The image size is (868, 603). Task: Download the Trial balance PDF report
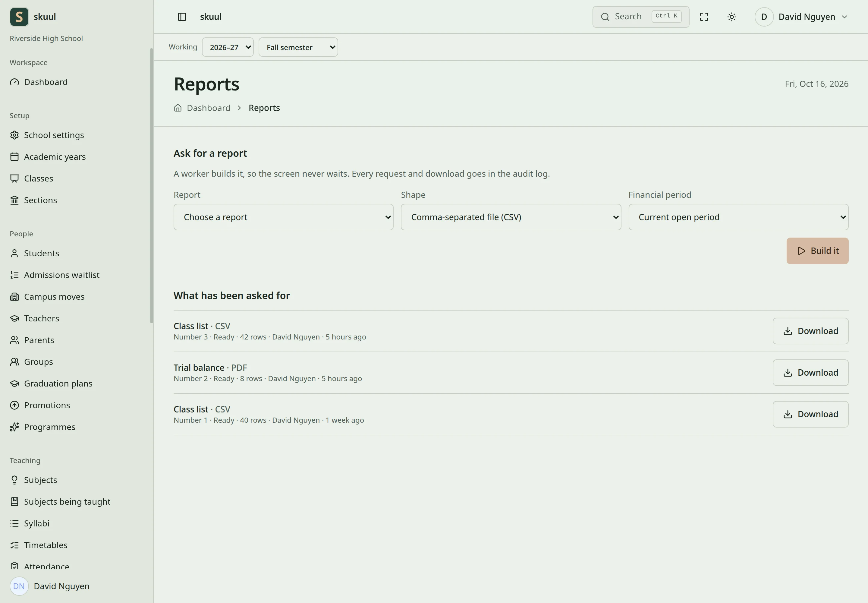click(811, 373)
